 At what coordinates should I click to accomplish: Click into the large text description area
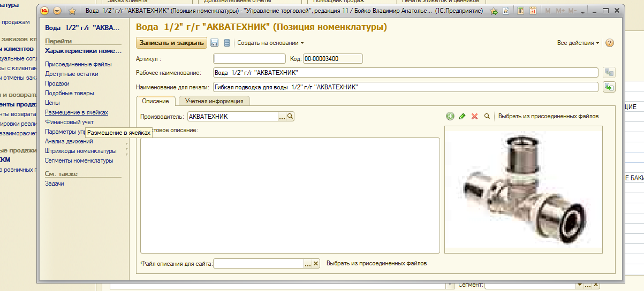point(290,195)
